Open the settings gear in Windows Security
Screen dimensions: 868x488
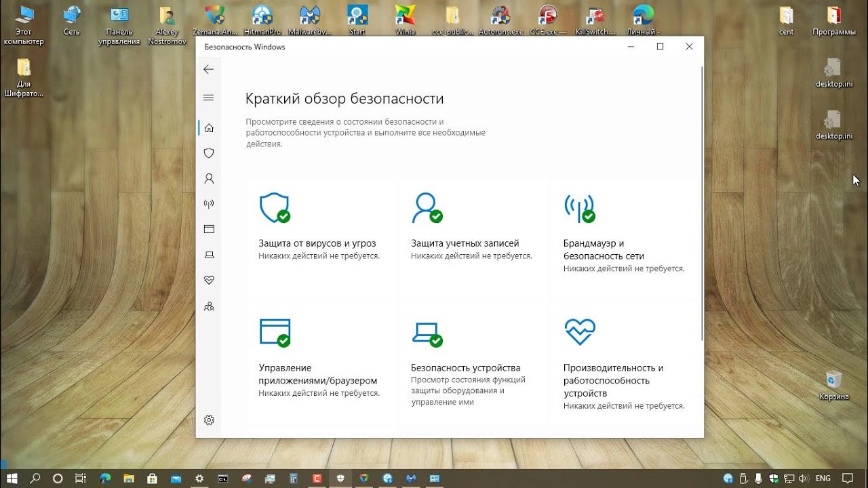(209, 420)
